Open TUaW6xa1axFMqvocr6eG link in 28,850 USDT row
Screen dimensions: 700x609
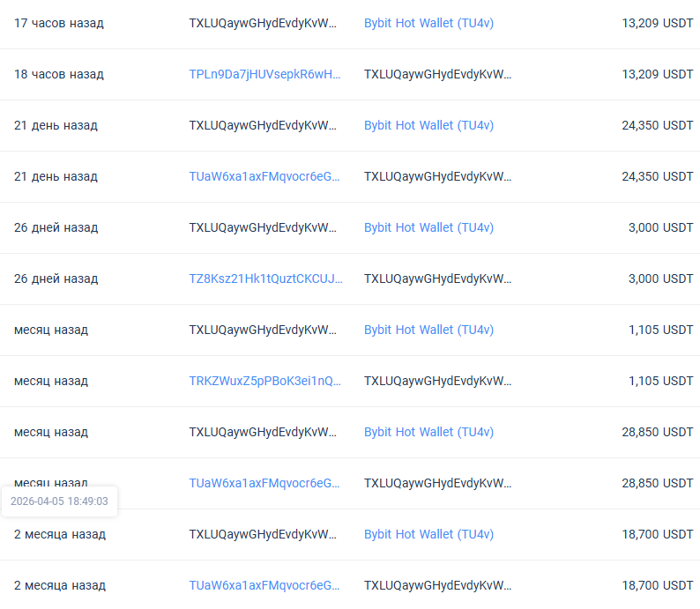point(264,483)
